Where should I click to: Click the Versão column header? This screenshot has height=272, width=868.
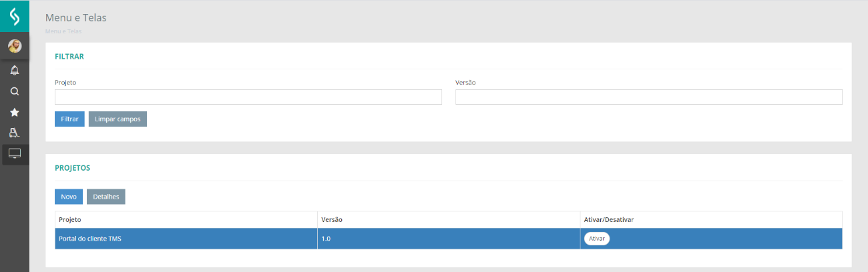click(x=332, y=219)
